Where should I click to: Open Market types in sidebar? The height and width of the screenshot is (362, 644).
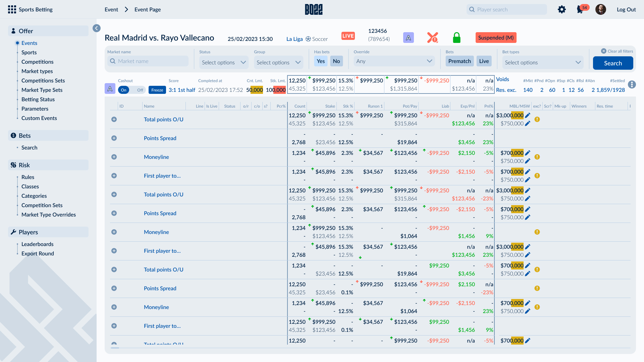point(37,71)
